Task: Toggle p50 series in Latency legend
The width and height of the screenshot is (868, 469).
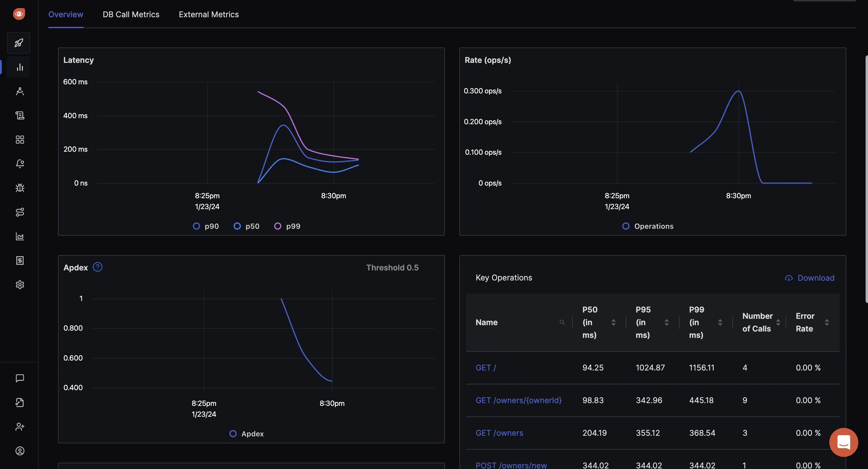Action: point(246,226)
